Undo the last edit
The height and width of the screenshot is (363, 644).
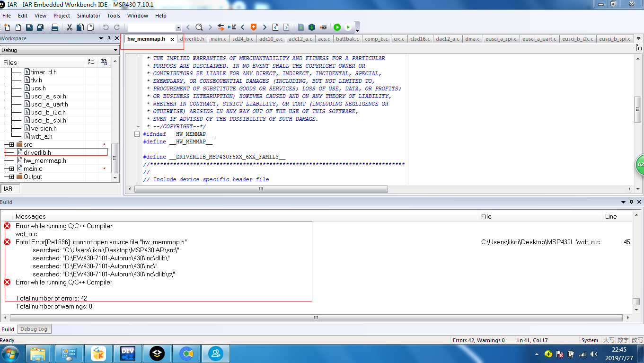point(106,27)
